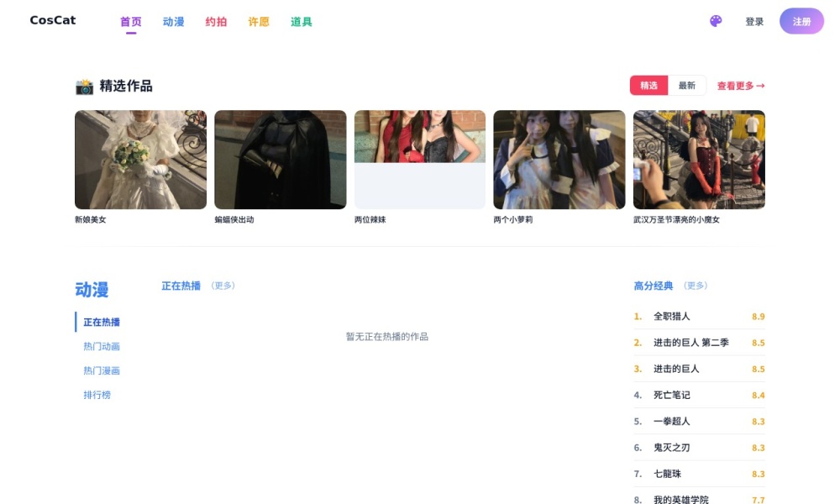
Task: Open 鬼灭之刃 ranking entry
Action: [672, 447]
